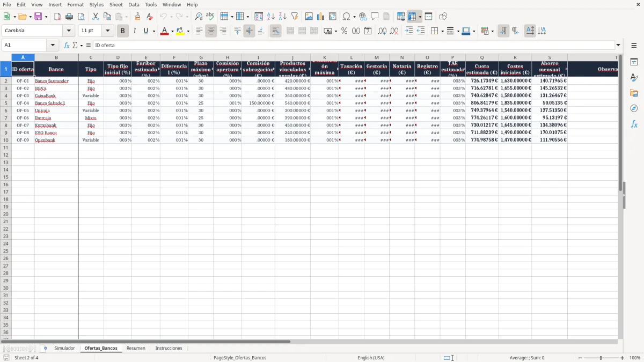
Task: Toggle Wrap Text
Action: pos(275,31)
